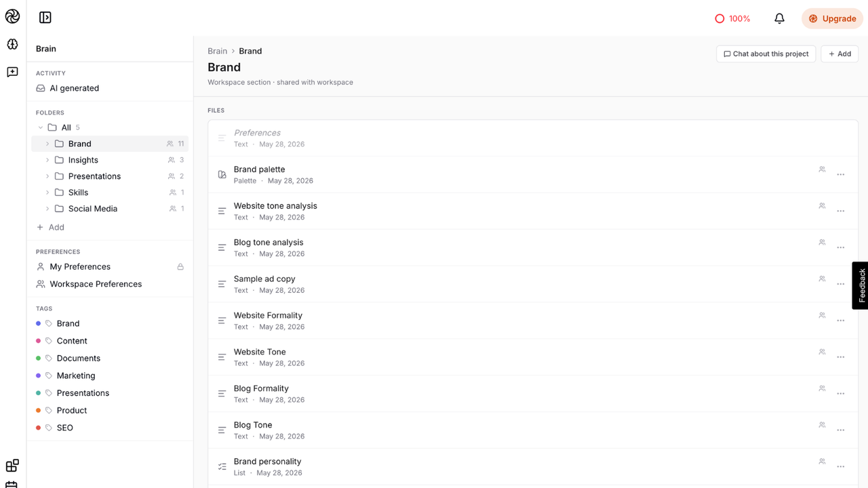Select the Social Media folder
Image resolution: width=868 pixels, height=488 pixels.
tap(109, 209)
